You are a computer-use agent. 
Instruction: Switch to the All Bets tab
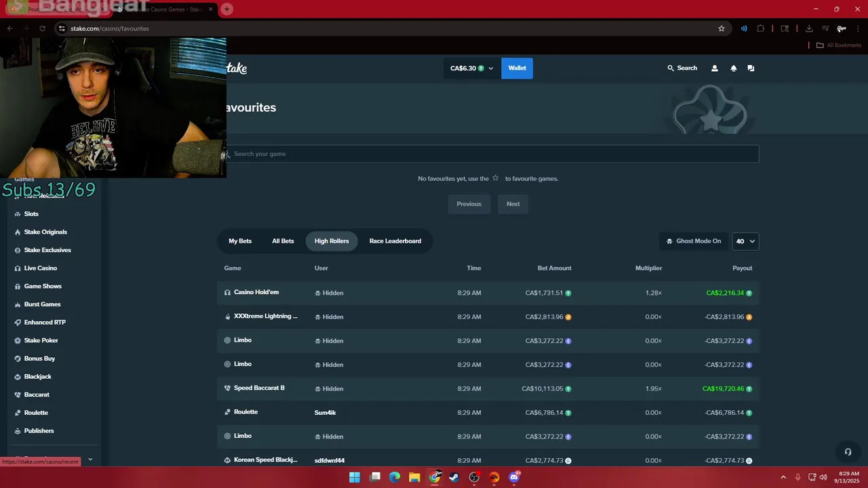pyautogui.click(x=283, y=241)
